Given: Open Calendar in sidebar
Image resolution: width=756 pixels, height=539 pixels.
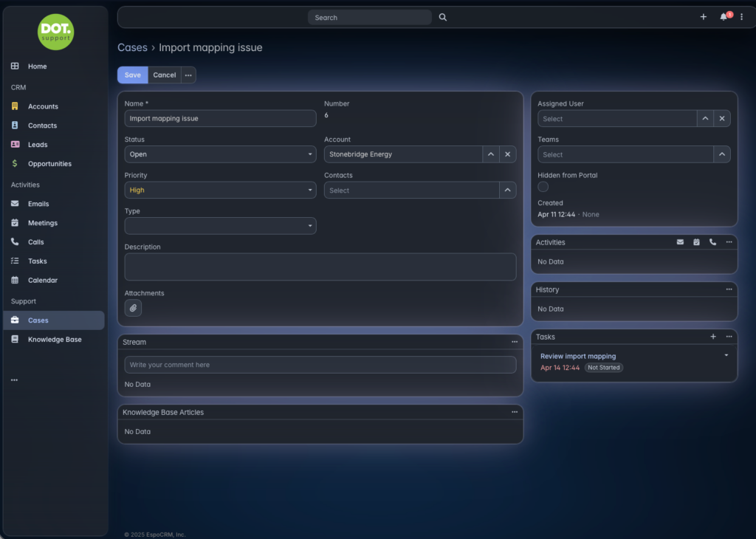Looking at the screenshot, I should point(53,280).
